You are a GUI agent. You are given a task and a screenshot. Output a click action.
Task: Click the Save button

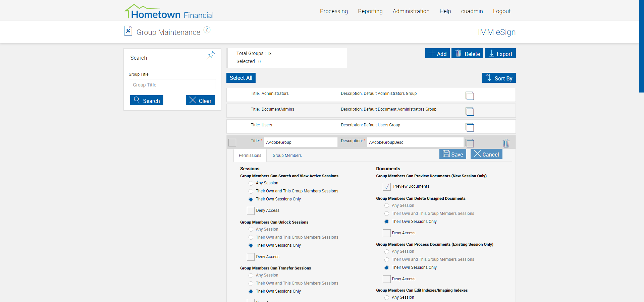coord(453,154)
